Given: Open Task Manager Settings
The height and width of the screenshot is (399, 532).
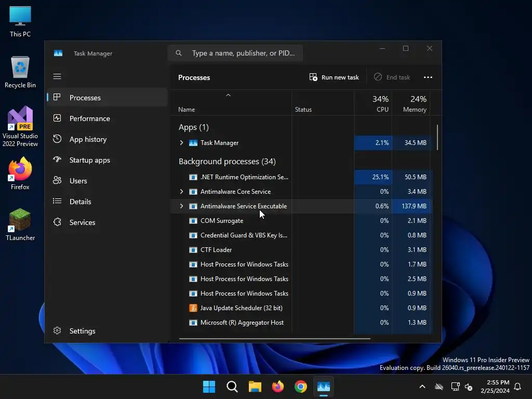Looking at the screenshot, I should [x=107, y=331].
